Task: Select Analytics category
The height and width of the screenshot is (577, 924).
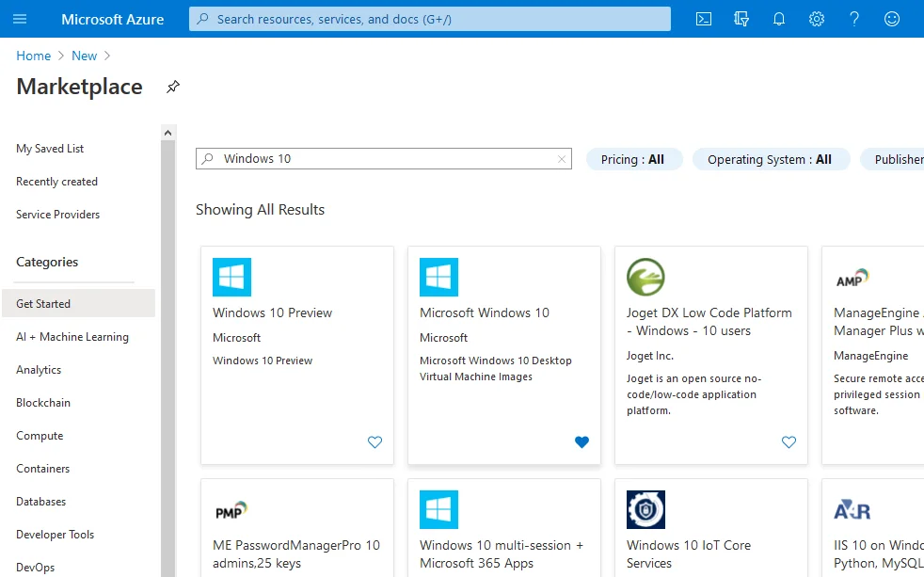Action: point(39,370)
